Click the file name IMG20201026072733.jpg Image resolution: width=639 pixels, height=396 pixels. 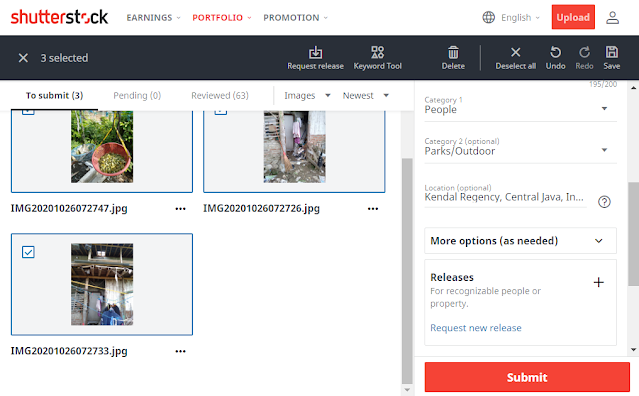[x=69, y=351]
